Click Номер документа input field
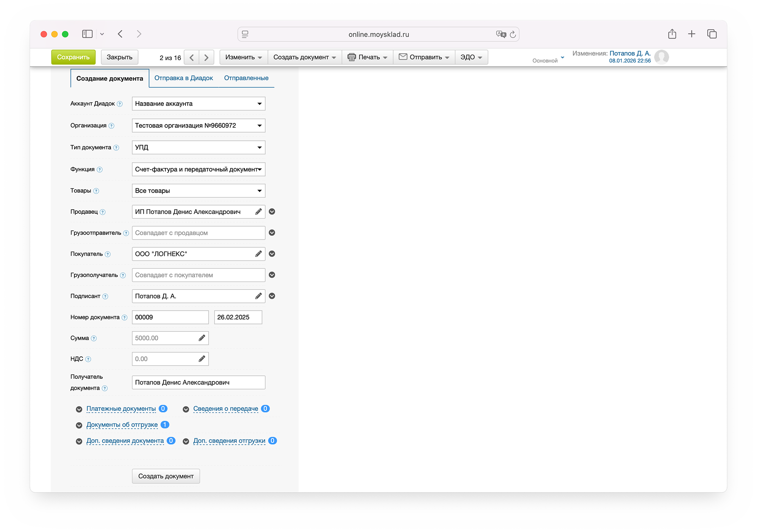Viewport: 757px width, 532px height. tap(170, 317)
